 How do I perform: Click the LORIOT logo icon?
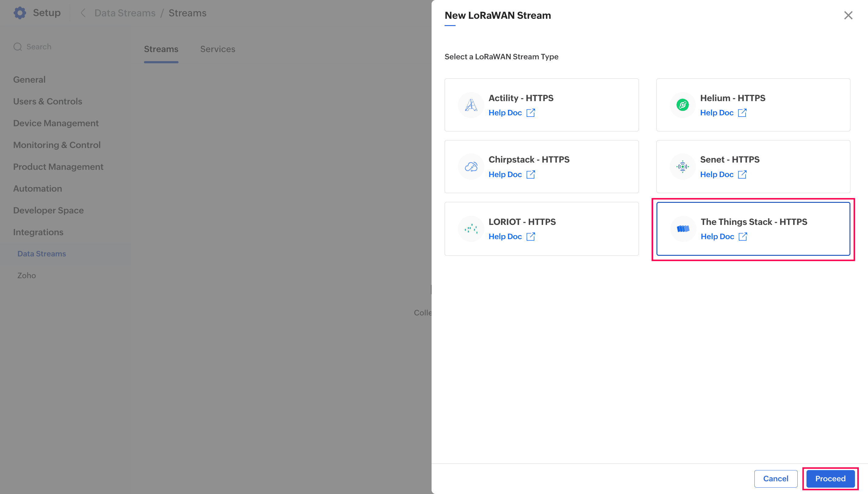pyautogui.click(x=471, y=229)
